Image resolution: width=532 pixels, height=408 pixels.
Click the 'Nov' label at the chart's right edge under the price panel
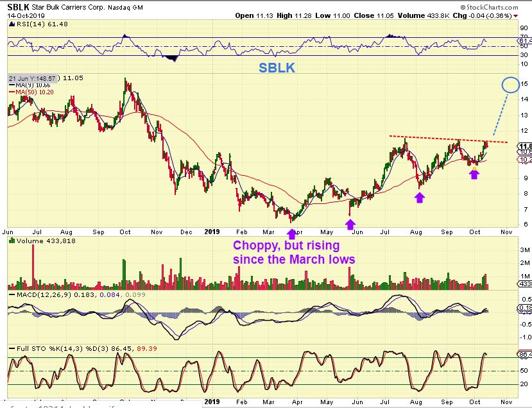coord(506,232)
